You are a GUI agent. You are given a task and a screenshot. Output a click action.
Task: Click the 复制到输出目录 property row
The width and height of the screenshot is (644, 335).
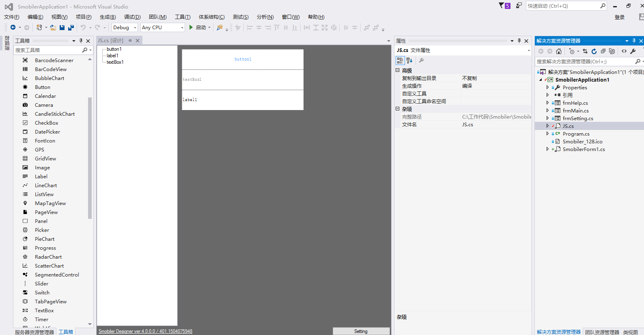coord(463,78)
